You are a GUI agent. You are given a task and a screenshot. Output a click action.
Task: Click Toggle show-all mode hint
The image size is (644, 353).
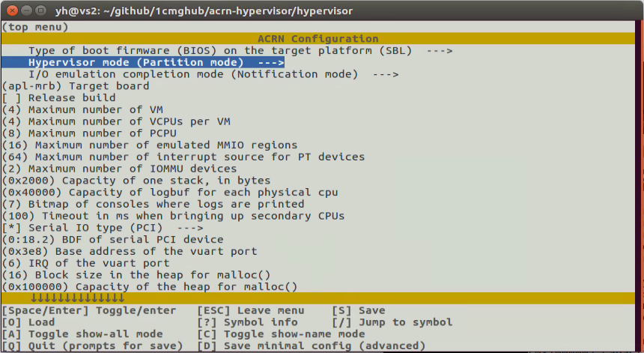pyautogui.click(x=82, y=334)
